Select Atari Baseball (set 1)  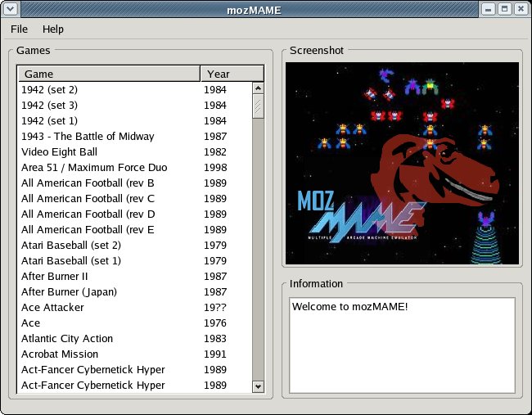[135, 260]
